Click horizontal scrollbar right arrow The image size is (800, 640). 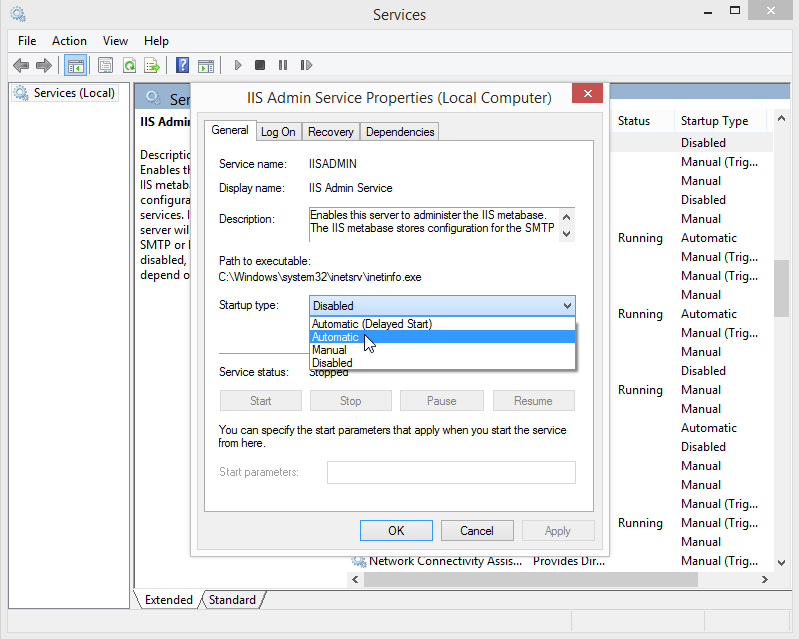point(764,579)
